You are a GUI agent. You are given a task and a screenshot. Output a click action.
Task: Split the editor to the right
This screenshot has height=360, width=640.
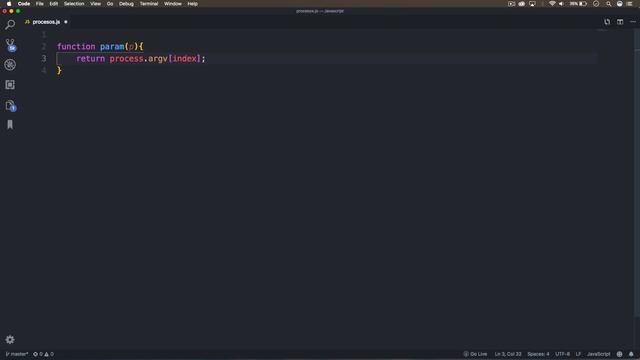coord(620,22)
